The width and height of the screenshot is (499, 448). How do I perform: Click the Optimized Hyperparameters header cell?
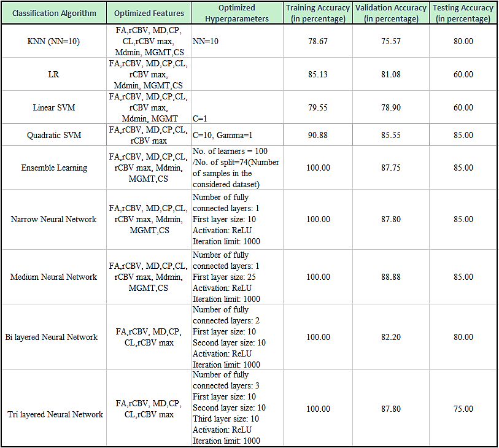point(236,13)
